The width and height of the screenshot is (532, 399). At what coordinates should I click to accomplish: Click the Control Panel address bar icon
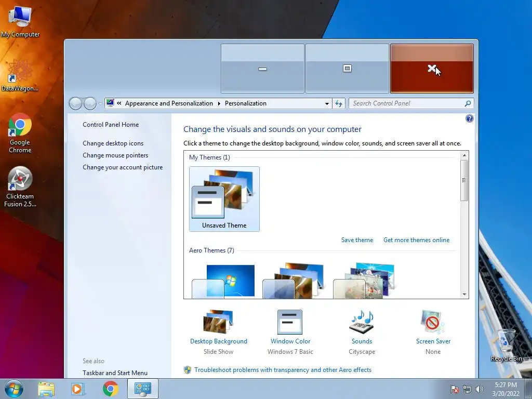coord(110,103)
